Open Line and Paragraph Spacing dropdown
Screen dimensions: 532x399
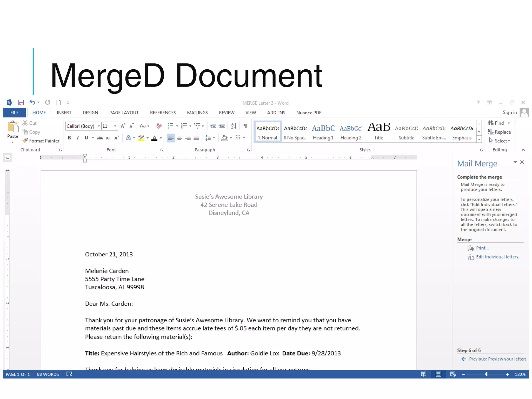[210, 138]
